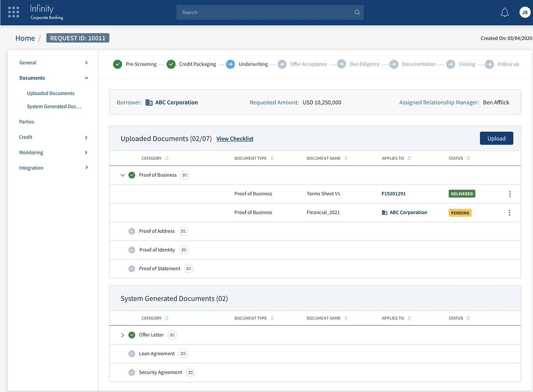Open the View Checklist link
The image size is (533, 392).
coord(235,139)
